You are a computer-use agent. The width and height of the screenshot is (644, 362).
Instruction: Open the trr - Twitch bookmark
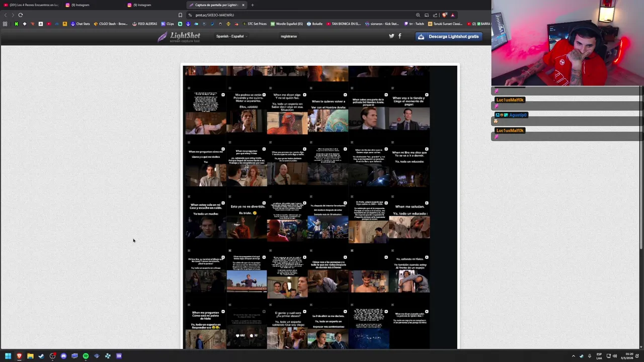[x=414, y=24]
